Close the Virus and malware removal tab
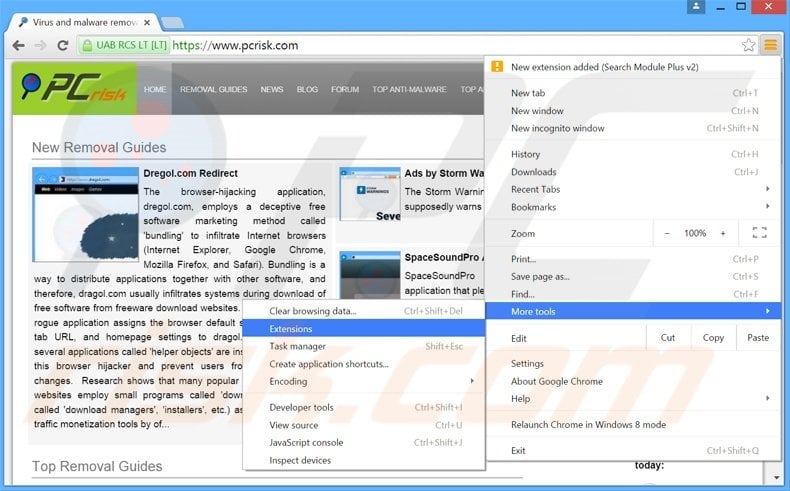 pyautogui.click(x=147, y=23)
